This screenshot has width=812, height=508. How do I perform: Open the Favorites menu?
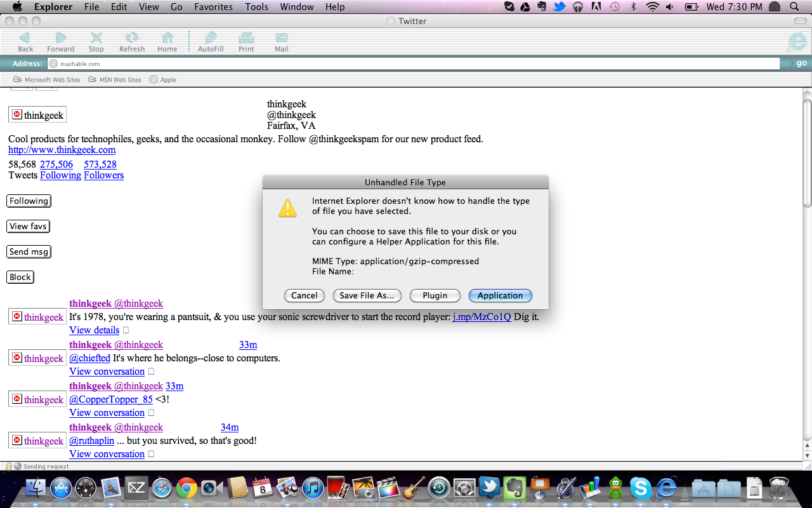pyautogui.click(x=213, y=7)
